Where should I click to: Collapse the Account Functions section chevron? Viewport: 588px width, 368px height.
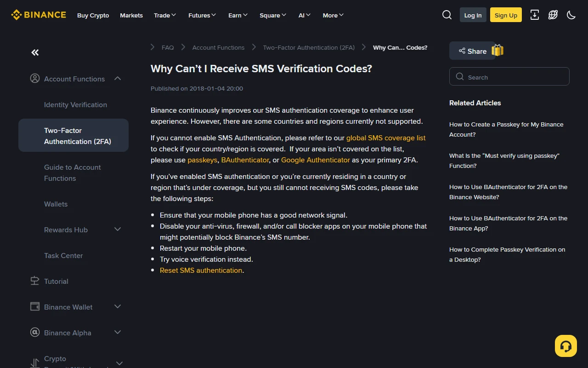(118, 78)
